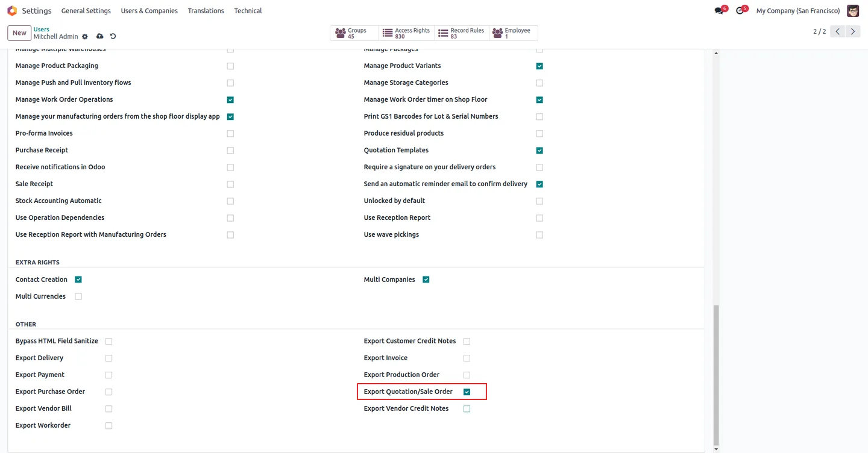Enable Export Delivery checkbox
The image size is (868, 453).
coord(109,358)
